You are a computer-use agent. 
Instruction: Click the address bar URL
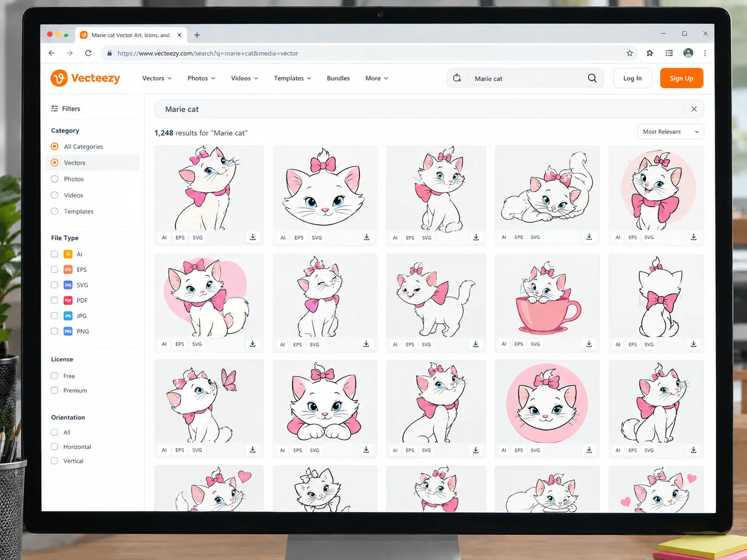(x=208, y=53)
